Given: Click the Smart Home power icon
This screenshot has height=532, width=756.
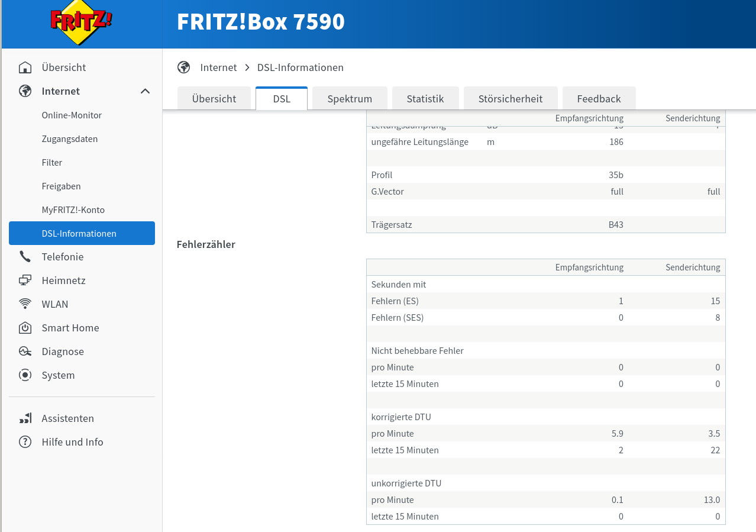Looking at the screenshot, I should (25, 328).
